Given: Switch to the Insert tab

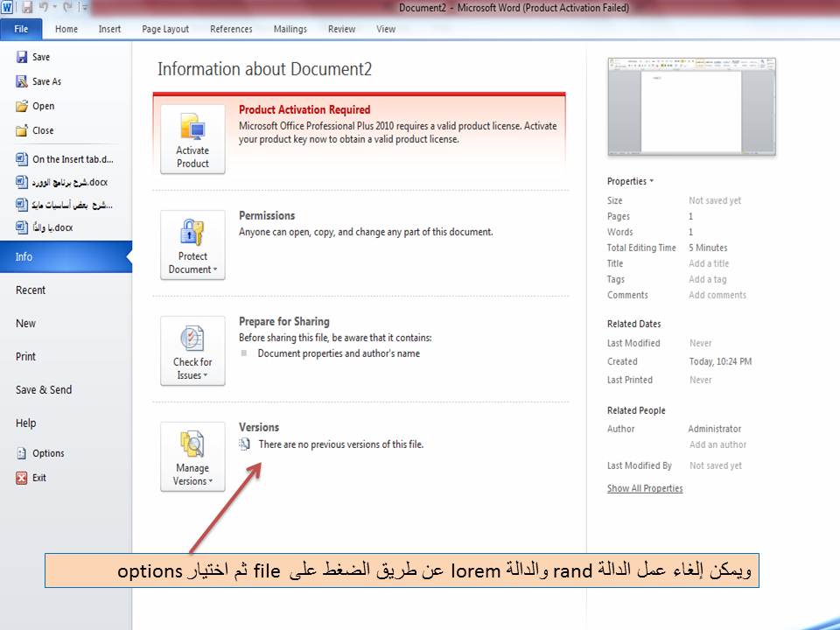Looking at the screenshot, I should [x=110, y=29].
